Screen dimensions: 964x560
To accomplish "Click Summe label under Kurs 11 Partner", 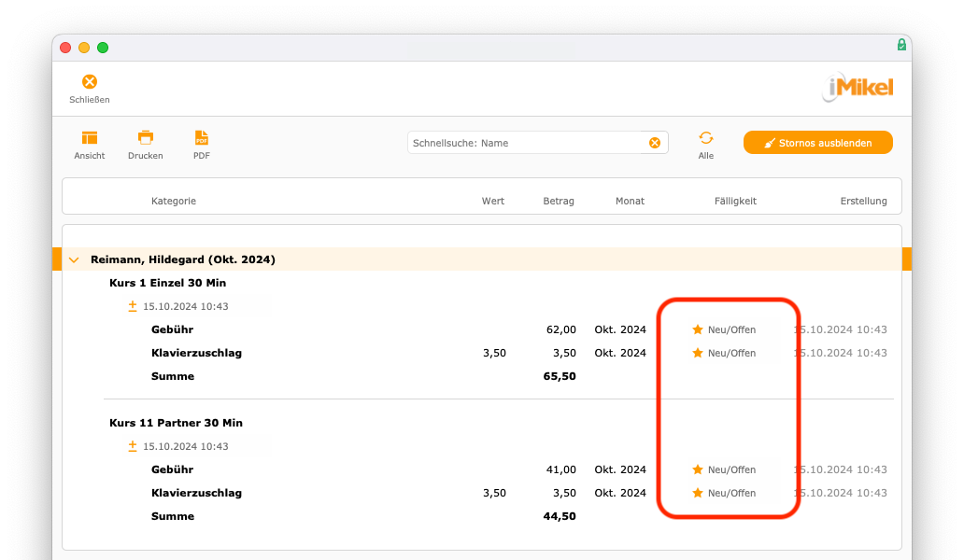I will (x=173, y=516).
